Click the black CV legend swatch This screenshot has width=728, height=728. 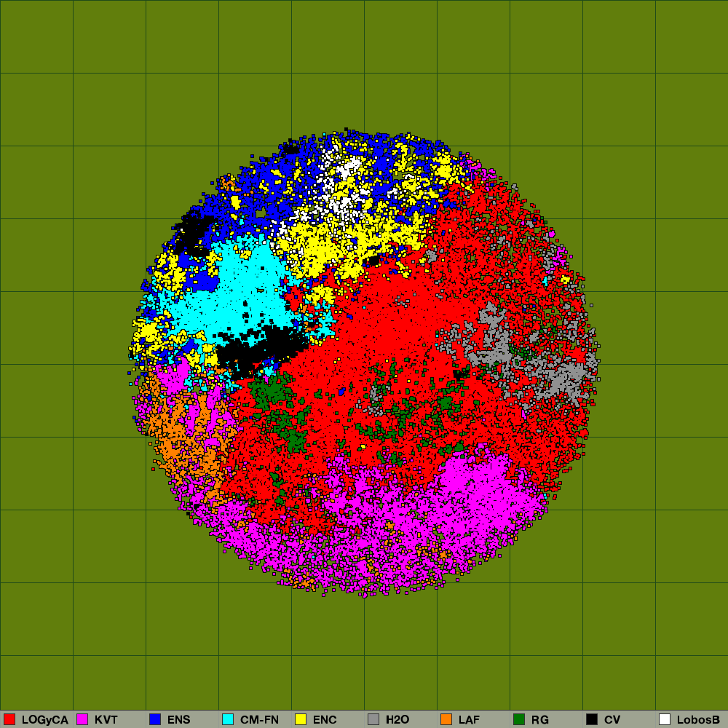[592, 719]
